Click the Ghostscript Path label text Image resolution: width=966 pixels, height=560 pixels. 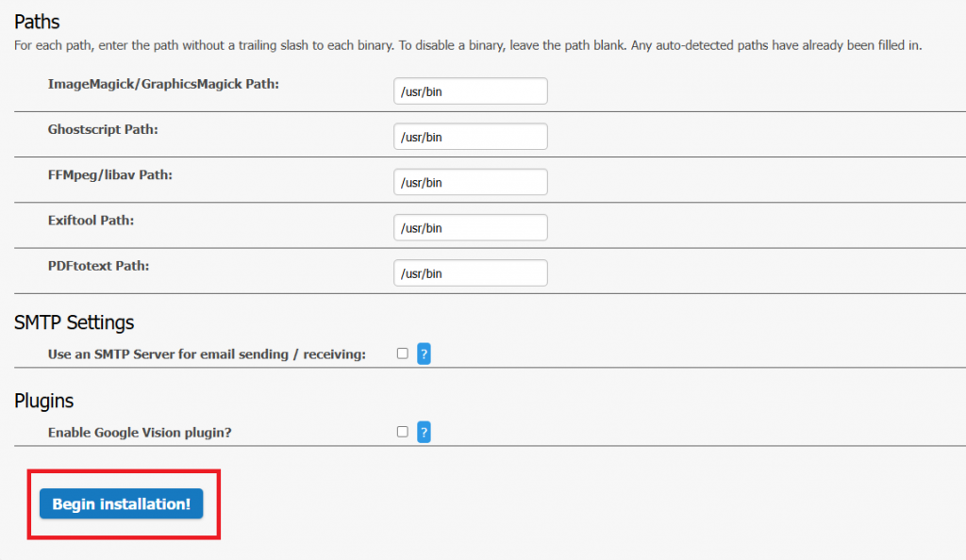click(x=103, y=130)
